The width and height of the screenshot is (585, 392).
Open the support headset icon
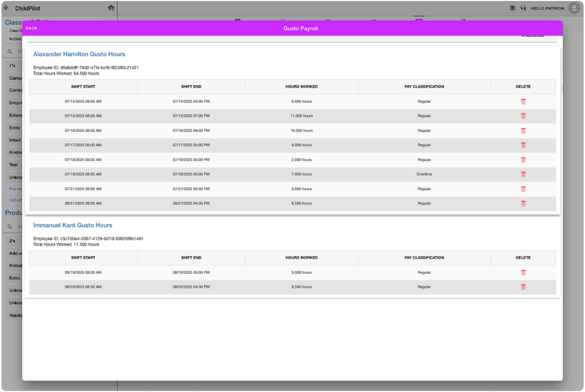523,8
